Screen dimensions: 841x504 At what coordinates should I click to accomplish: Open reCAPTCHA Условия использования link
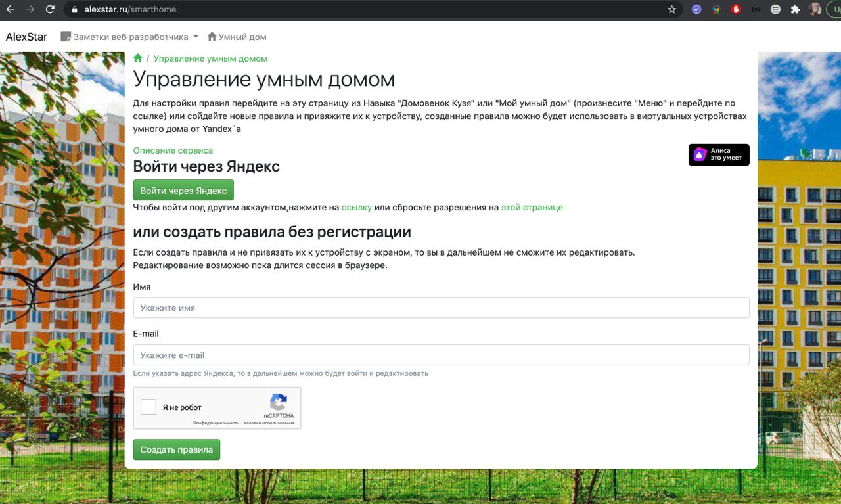[269, 423]
